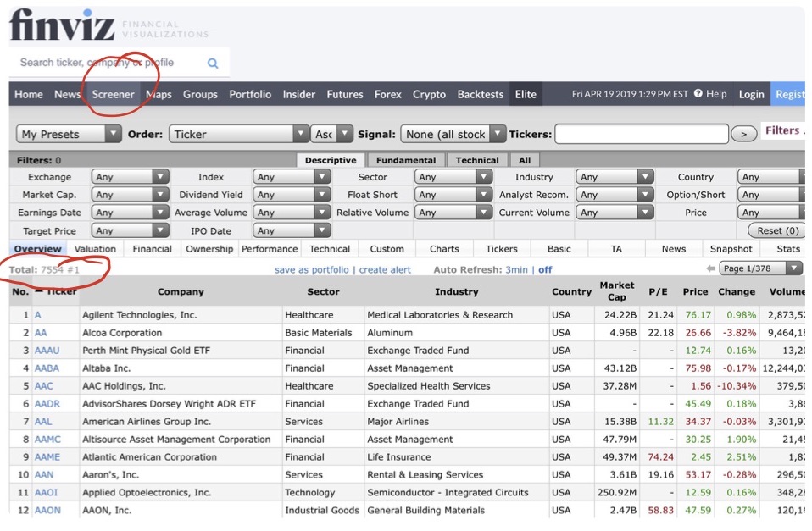Click the Help question mark icon
This screenshot has height=531, width=812.
(698, 94)
